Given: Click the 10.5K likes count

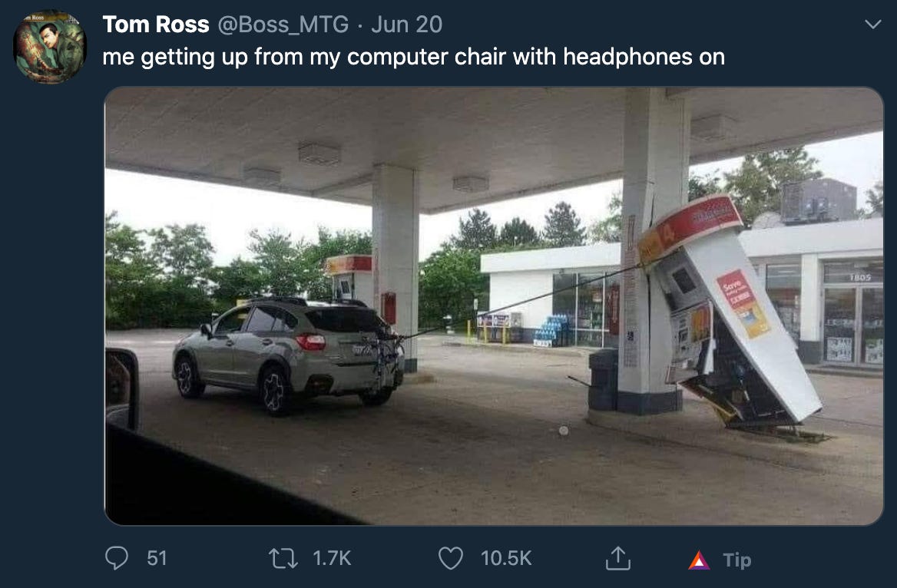Looking at the screenshot, I should [x=506, y=558].
